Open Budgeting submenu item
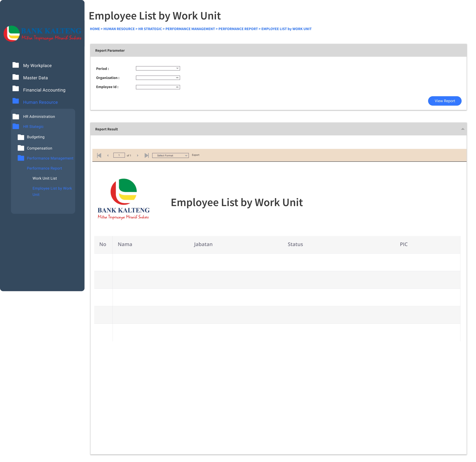Viewport: 476px width, 462px height. [36, 137]
